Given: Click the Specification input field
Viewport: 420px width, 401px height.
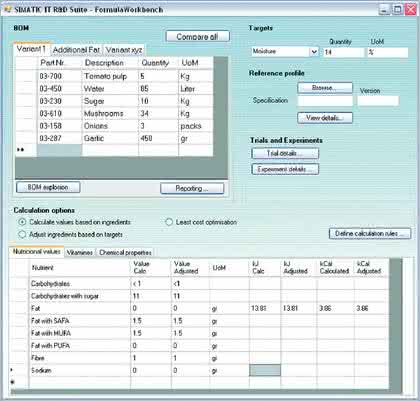Looking at the screenshot, I should [325, 101].
